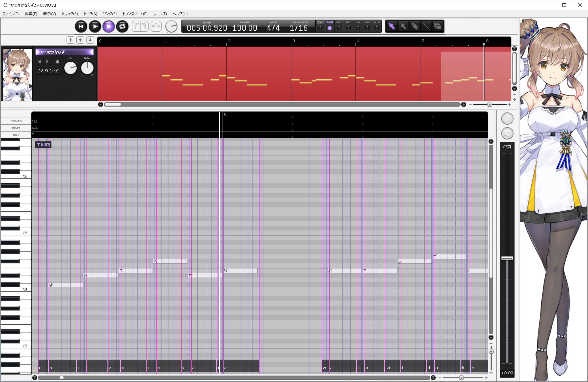This screenshot has height=382, width=588.
Task: Click the BARS position display
Action: click(207, 26)
